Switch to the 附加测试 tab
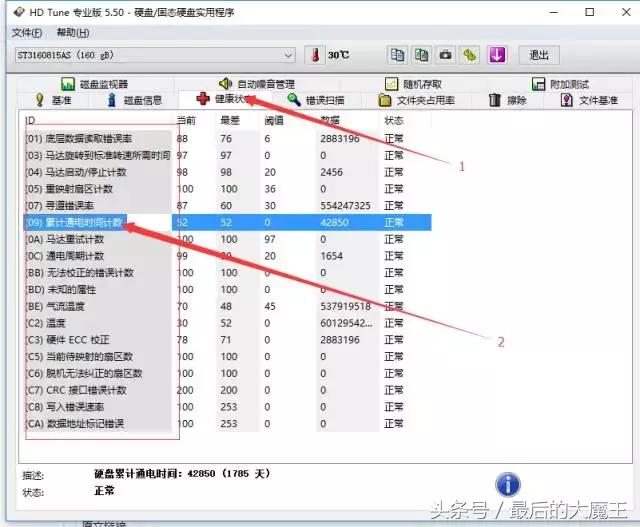The image size is (640, 527). (x=560, y=84)
